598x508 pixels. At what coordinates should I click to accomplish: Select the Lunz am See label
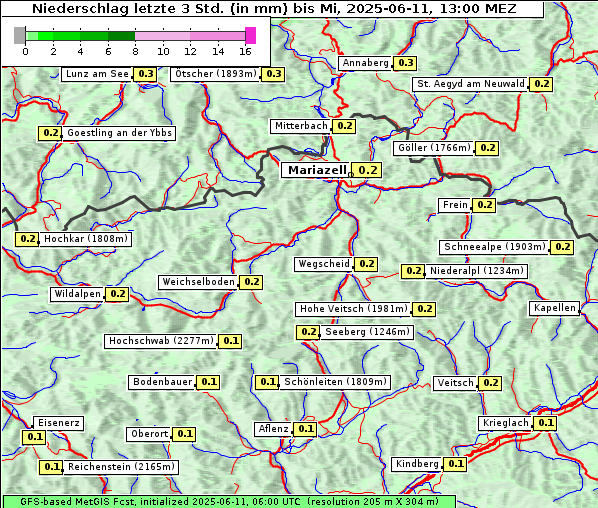[x=97, y=74]
